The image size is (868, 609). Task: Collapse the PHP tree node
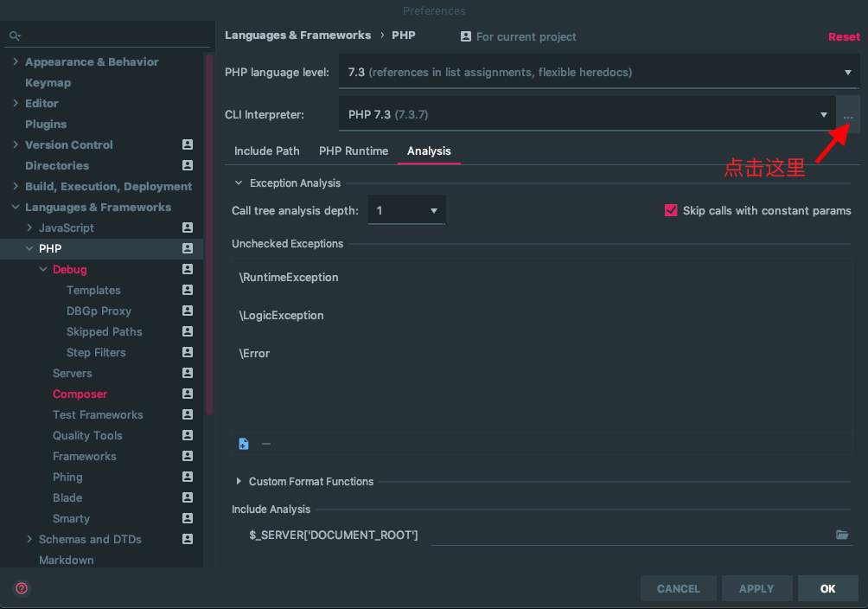29,248
